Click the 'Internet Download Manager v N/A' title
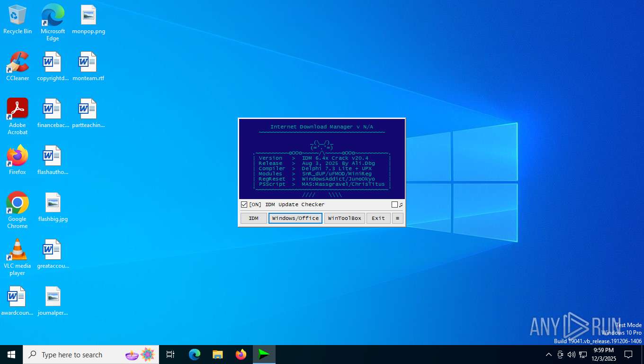Image resolution: width=644 pixels, height=364 pixels. pos(322,127)
